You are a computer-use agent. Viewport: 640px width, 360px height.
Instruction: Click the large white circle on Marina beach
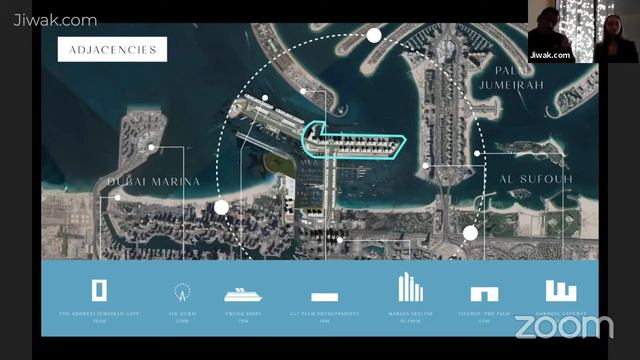(x=221, y=207)
